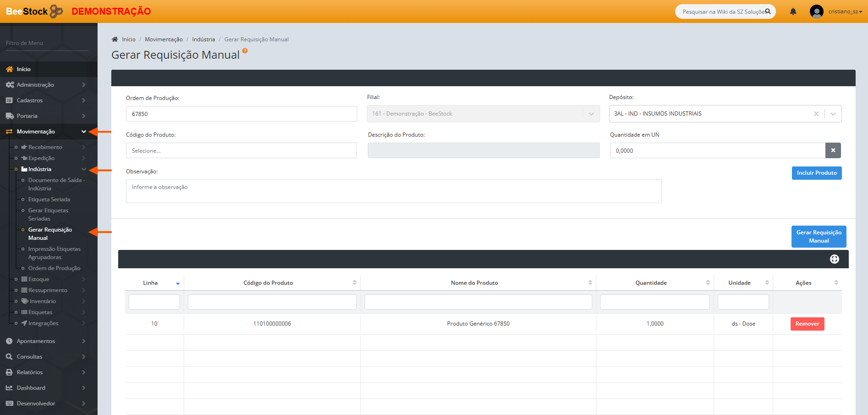Click the home icon in the breadcrumb
The image size is (868, 415).
115,39
